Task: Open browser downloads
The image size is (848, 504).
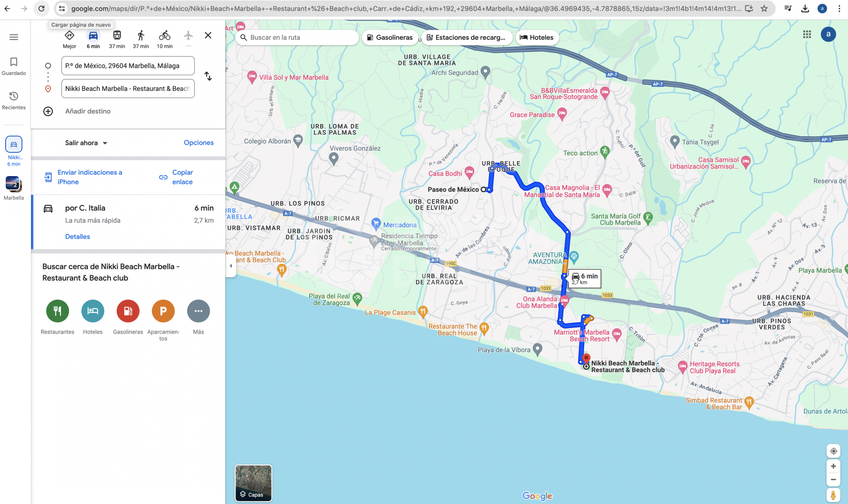Action: click(805, 8)
